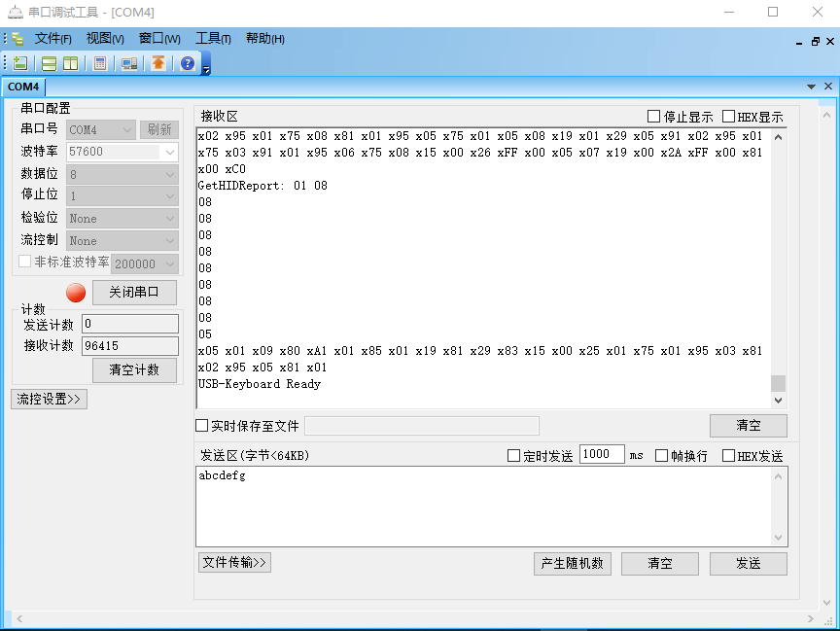Screen dimensions: 840x631
Task: Click the tab list dropdown arrow
Action: (x=811, y=87)
